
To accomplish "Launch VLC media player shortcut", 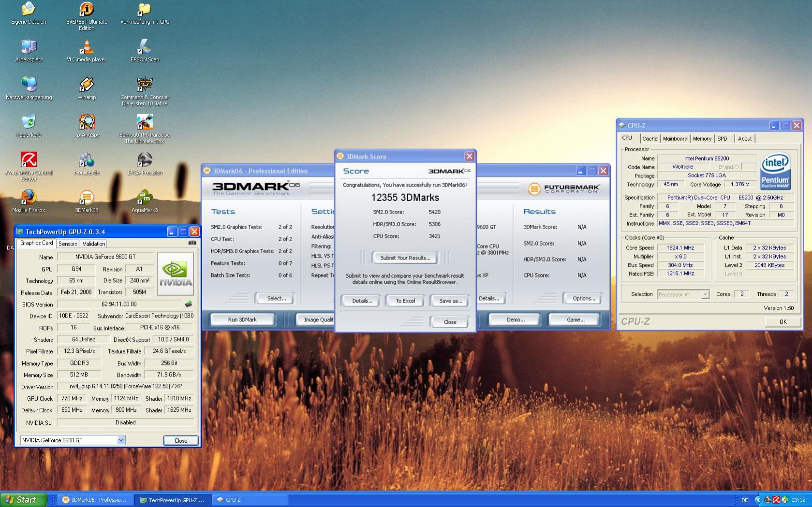I will (87, 51).
